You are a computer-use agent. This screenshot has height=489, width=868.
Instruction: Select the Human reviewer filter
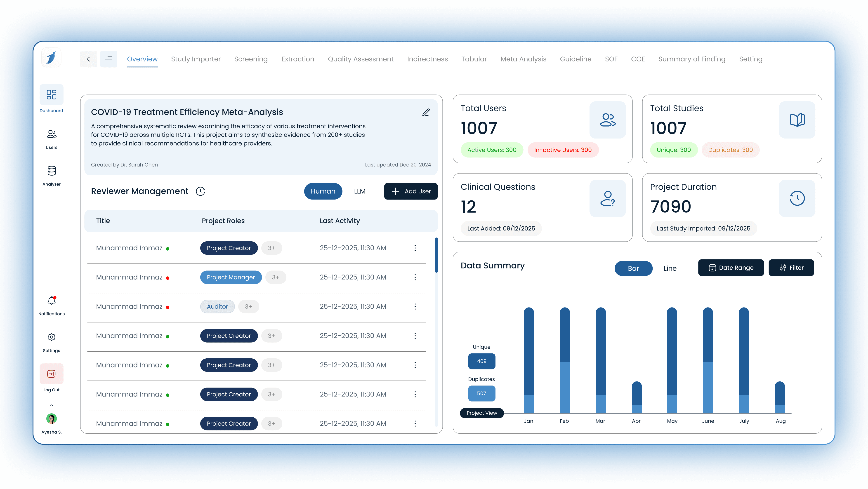click(323, 191)
